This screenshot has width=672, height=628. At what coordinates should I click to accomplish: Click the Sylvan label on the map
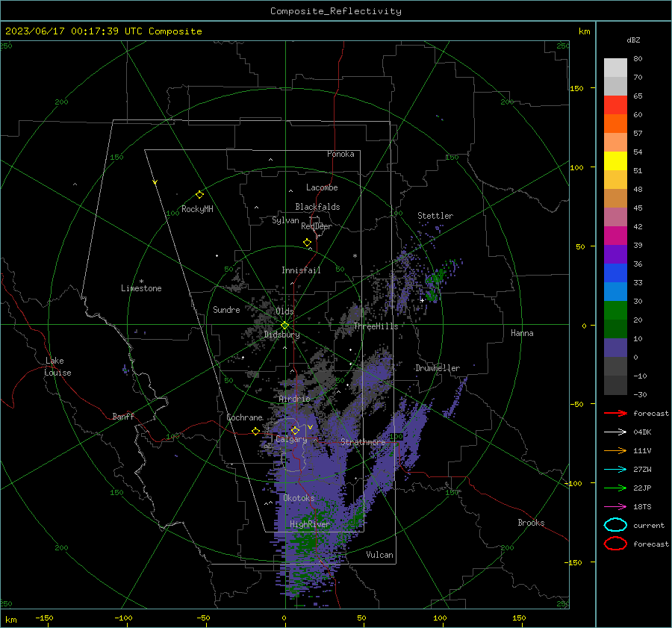[285, 220]
